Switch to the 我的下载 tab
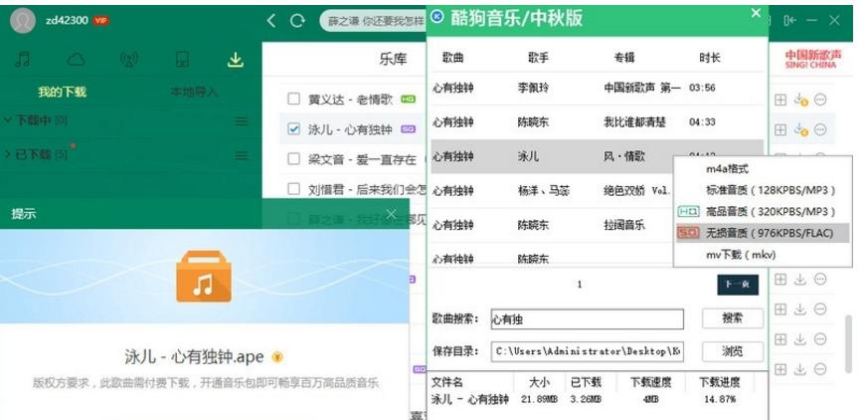 [x=62, y=92]
